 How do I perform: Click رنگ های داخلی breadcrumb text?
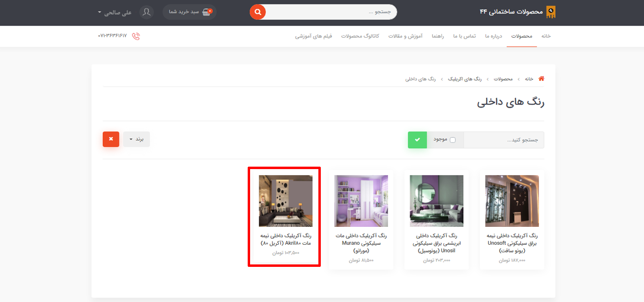(421, 79)
